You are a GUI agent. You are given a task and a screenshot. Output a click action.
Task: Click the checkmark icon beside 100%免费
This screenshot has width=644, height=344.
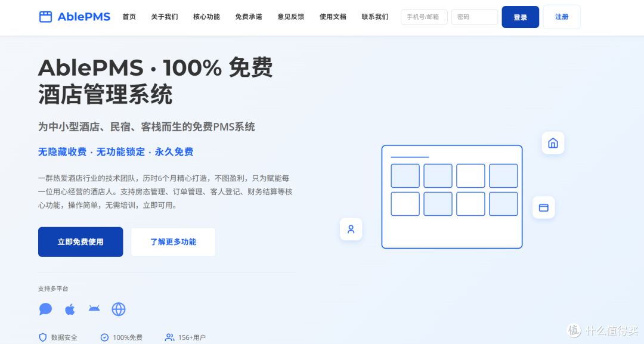point(105,337)
